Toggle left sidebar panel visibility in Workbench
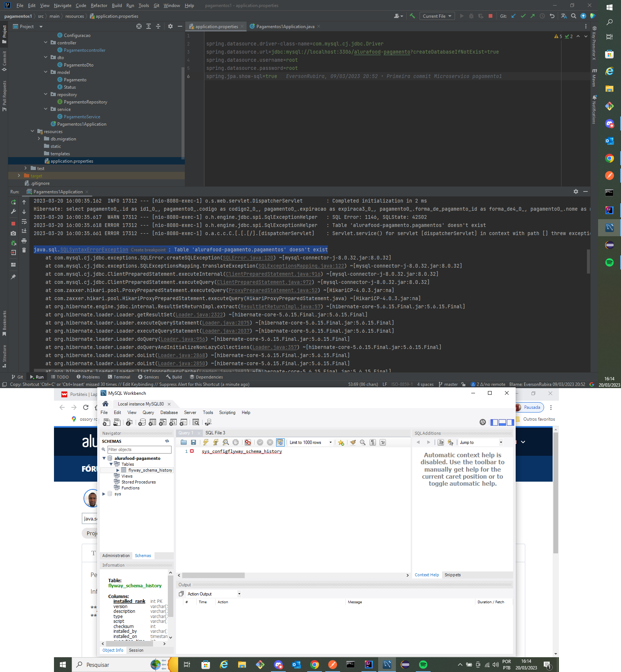This screenshot has height=672, width=621. (x=494, y=422)
